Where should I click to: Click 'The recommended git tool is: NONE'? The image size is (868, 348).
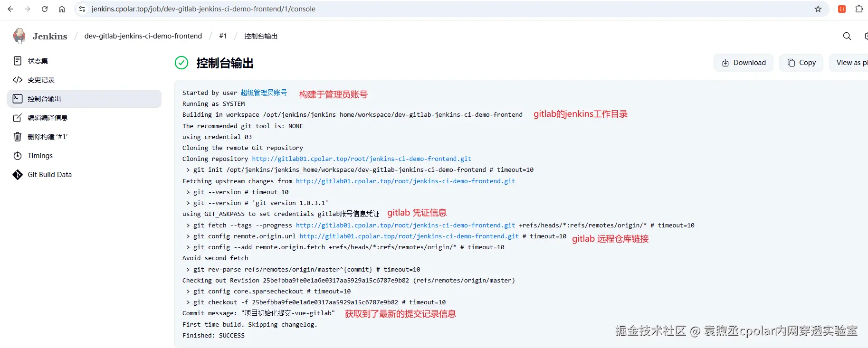click(243, 126)
